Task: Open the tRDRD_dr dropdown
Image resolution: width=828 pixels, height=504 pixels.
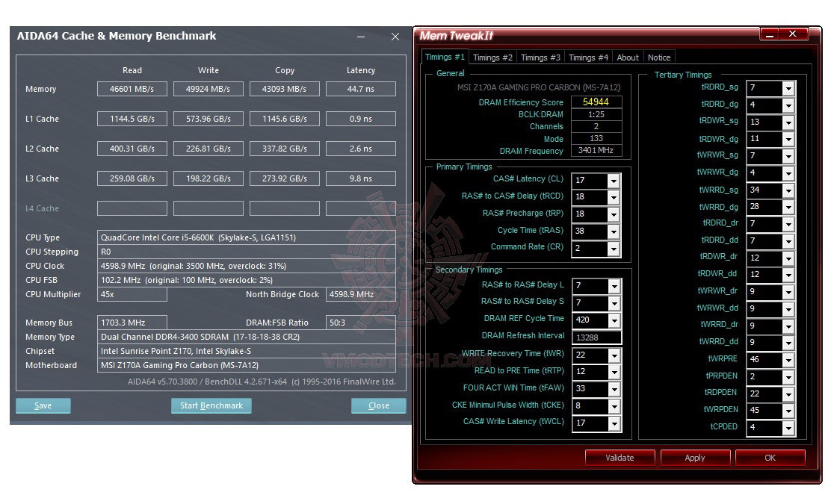Action: click(788, 224)
